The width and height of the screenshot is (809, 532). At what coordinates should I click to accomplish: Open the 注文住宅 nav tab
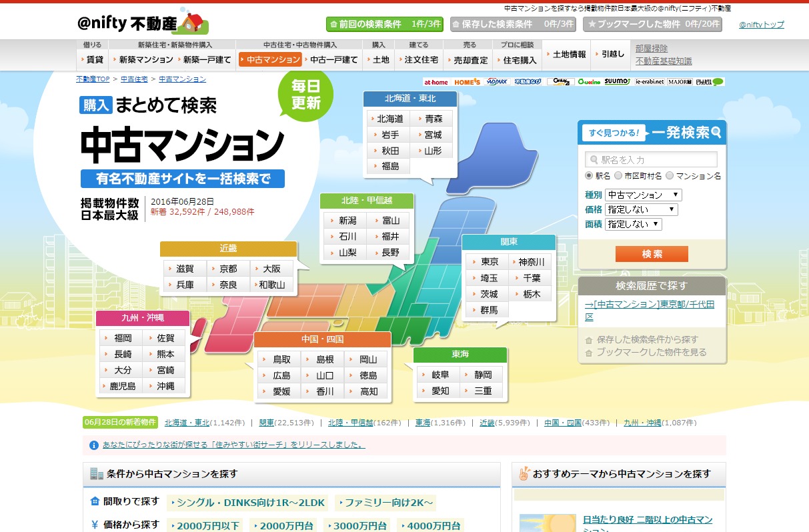point(419,59)
